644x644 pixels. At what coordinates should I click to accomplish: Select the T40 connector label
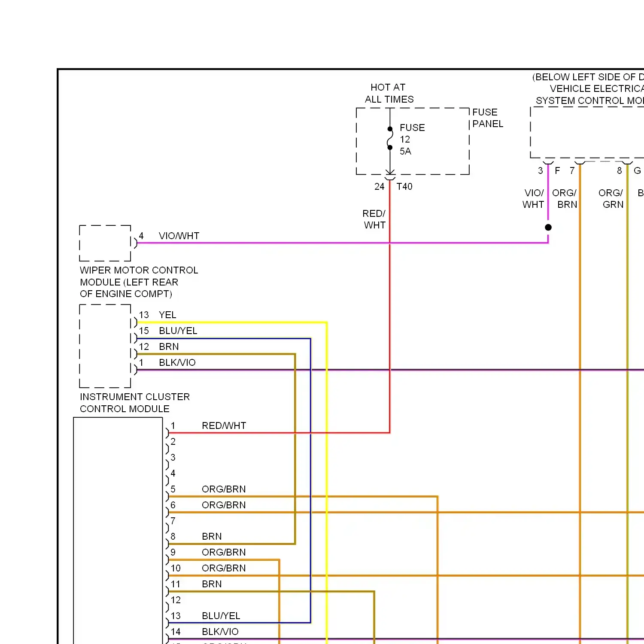click(404, 187)
